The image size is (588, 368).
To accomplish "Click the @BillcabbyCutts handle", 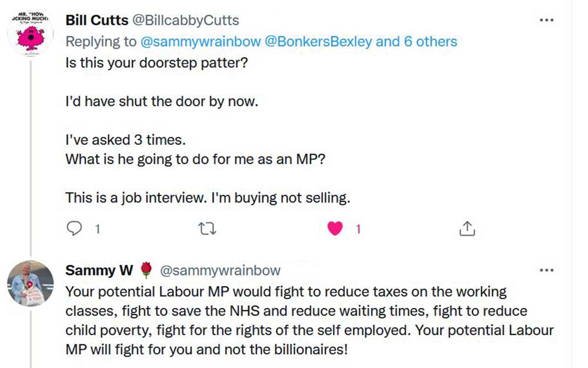I will pyautogui.click(x=186, y=21).
